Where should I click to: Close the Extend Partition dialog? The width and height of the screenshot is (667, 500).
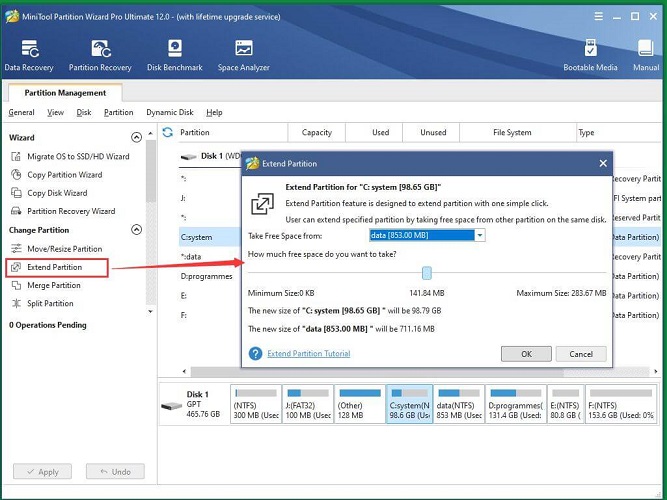tap(603, 163)
